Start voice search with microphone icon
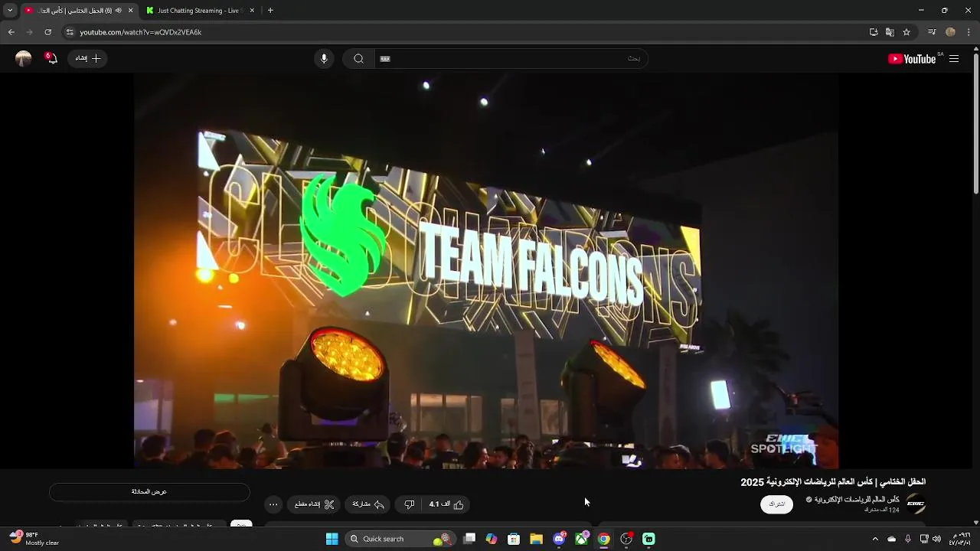 [x=324, y=59]
